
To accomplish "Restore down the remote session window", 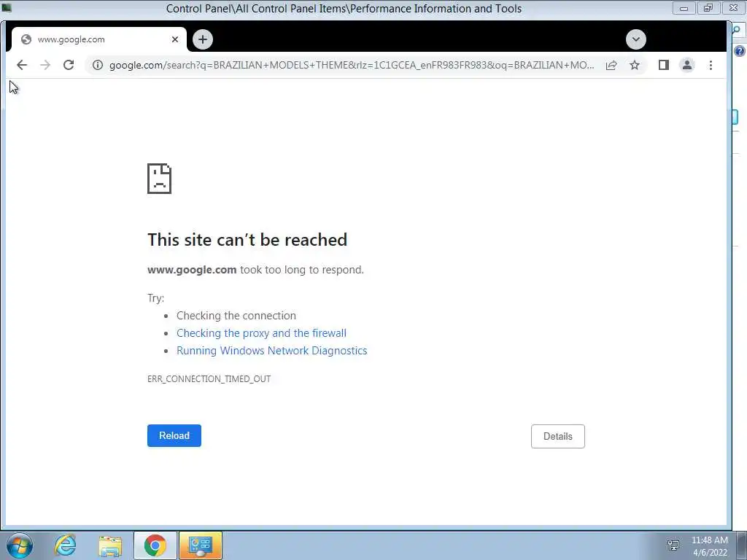I will point(708,8).
